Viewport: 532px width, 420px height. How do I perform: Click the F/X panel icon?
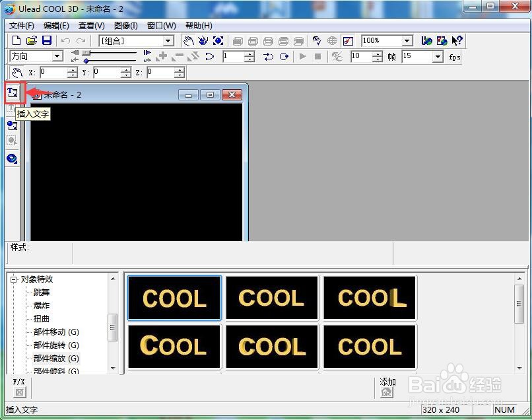(x=20, y=392)
